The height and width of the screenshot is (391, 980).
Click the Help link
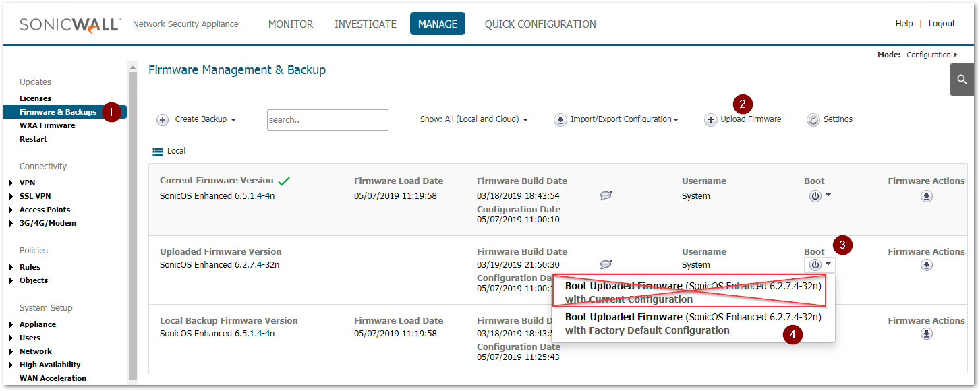point(904,24)
